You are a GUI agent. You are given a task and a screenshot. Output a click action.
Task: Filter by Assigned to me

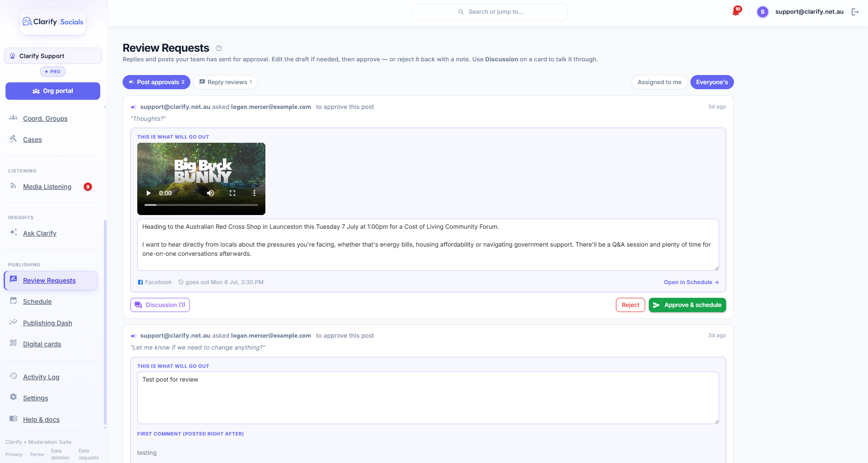[659, 82]
